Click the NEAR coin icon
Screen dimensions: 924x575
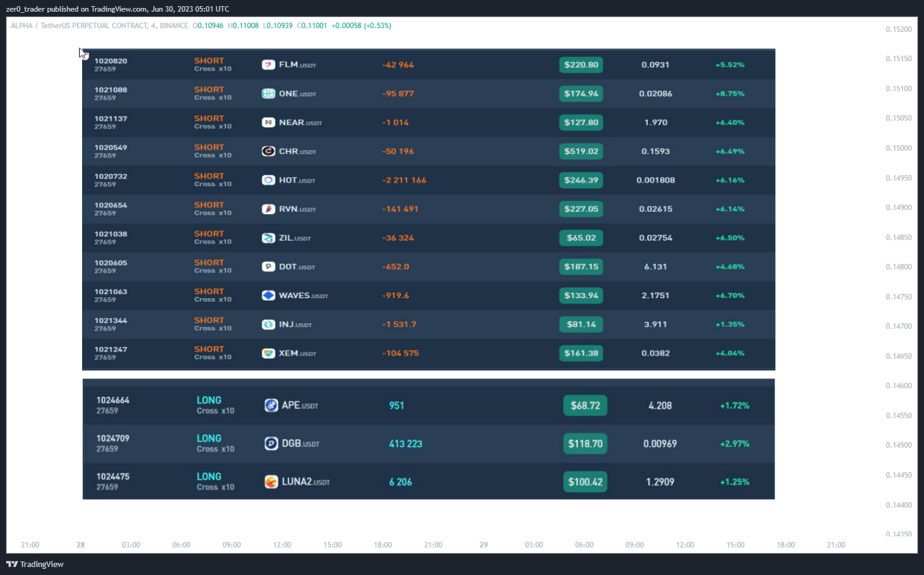coord(268,122)
